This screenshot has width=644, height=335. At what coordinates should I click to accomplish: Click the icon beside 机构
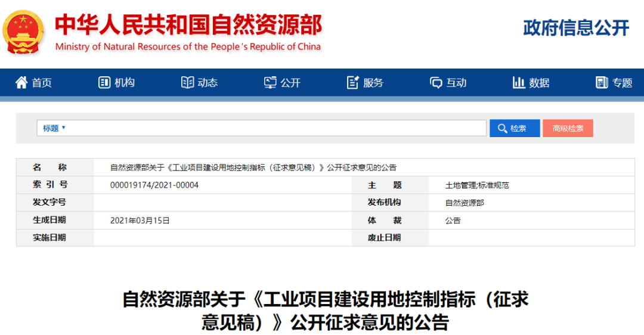tap(104, 82)
